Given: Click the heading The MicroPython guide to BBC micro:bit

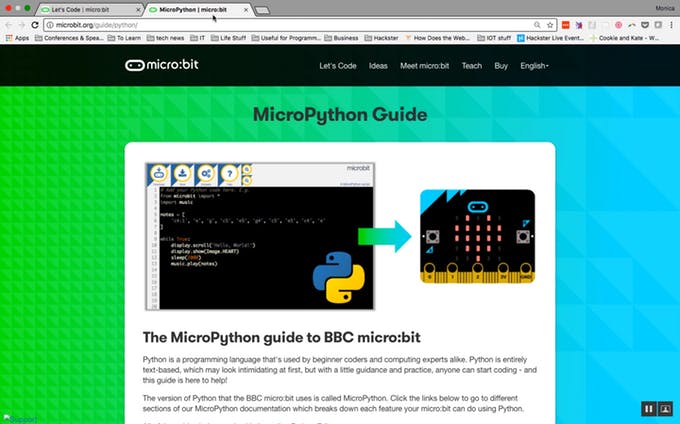Looking at the screenshot, I should (x=281, y=337).
